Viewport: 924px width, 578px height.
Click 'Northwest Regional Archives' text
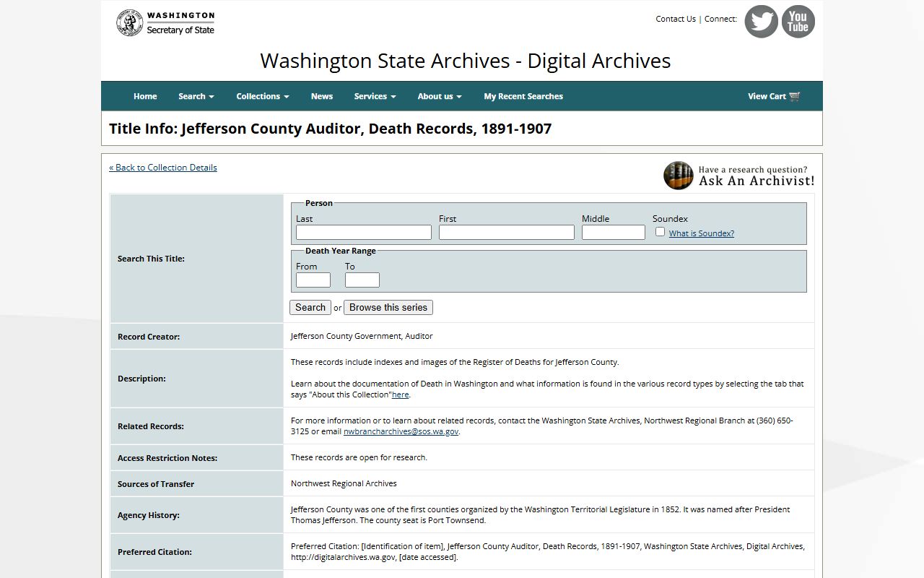(344, 483)
